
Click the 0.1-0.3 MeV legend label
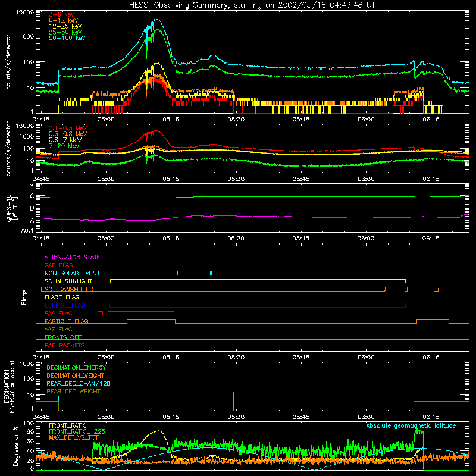pyautogui.click(x=68, y=128)
